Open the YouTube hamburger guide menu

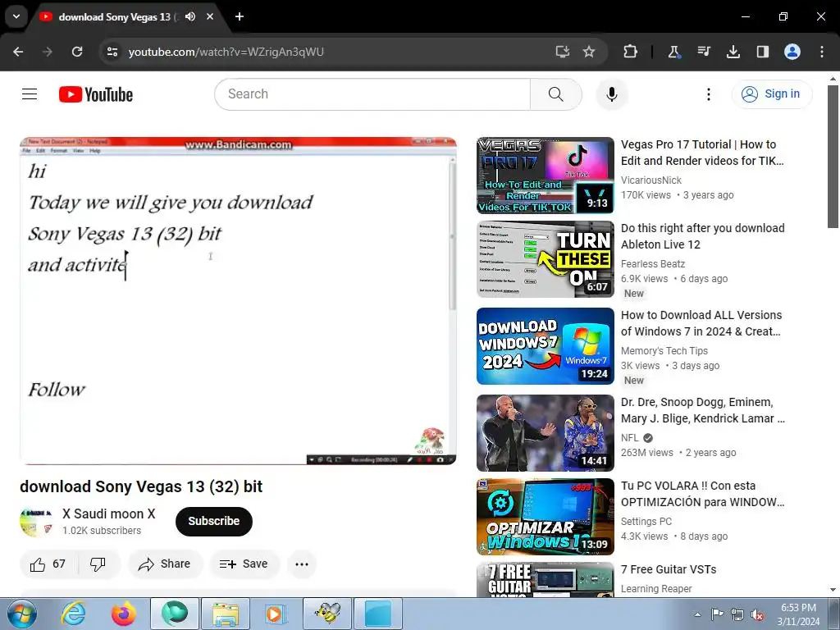pyautogui.click(x=30, y=94)
